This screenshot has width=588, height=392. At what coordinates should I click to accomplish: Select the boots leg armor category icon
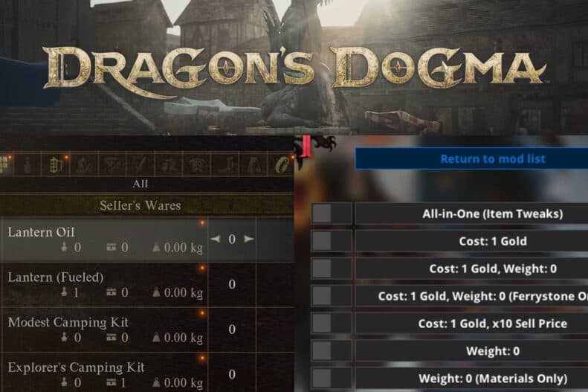[x=225, y=164]
